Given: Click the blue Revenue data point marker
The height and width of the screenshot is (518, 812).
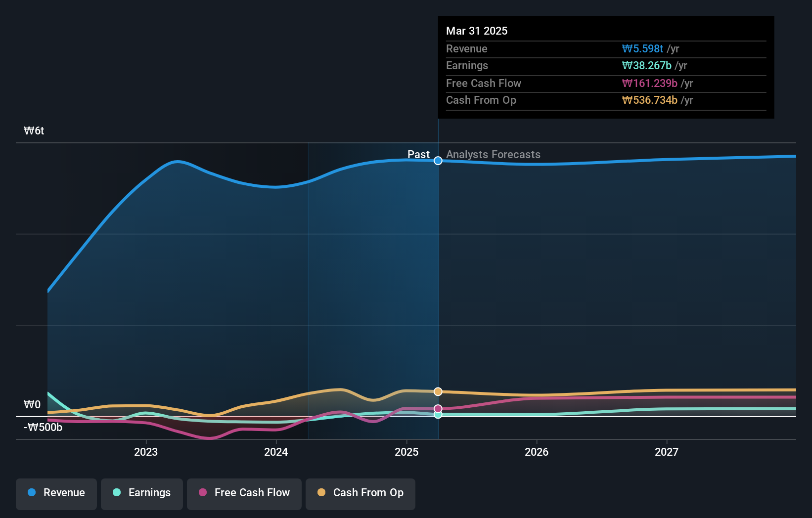Looking at the screenshot, I should [x=438, y=161].
